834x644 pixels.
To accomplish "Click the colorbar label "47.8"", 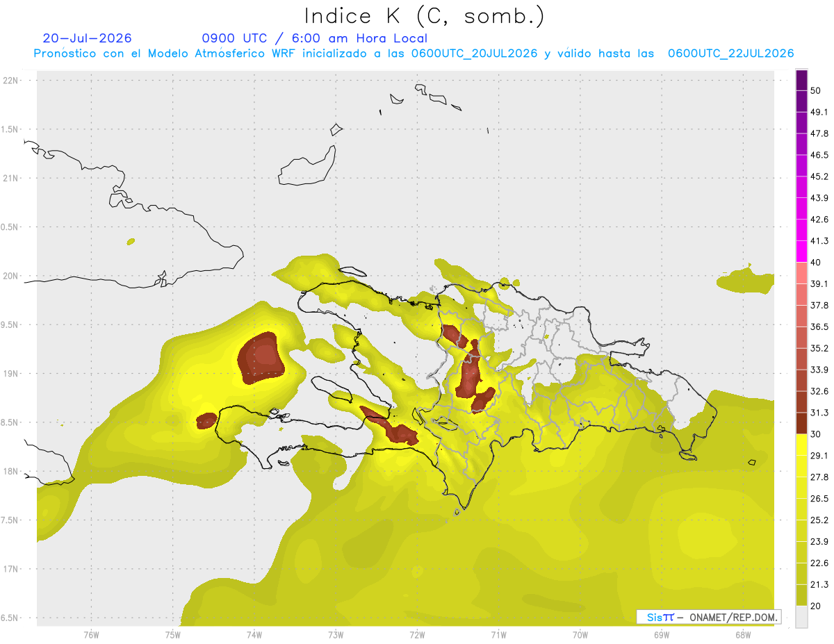I will pos(819,133).
